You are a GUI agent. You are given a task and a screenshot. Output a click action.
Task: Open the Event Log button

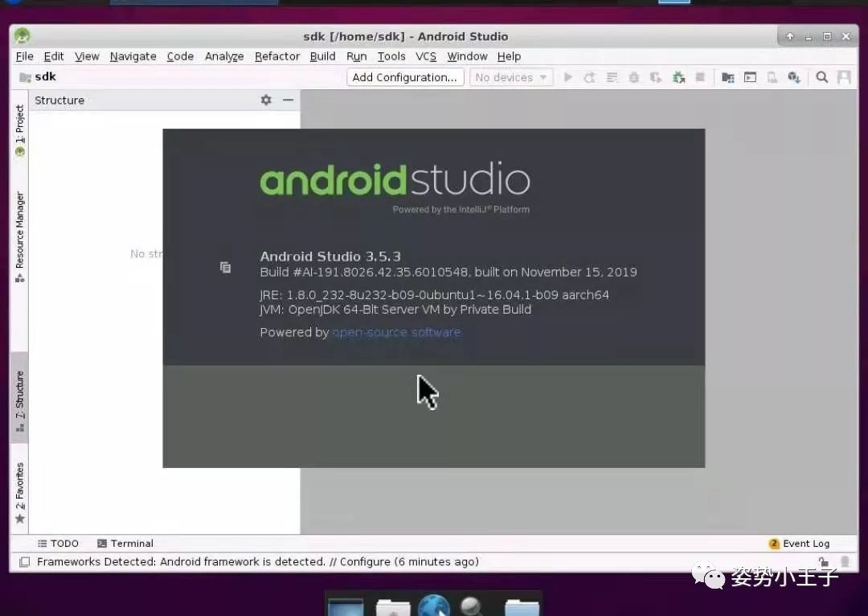click(x=800, y=544)
